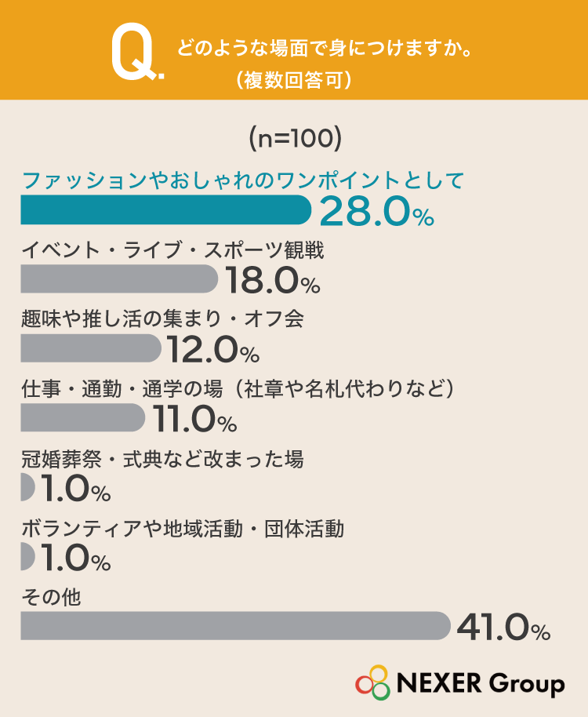Click the NEXER Group circular logo icon
The width and height of the screenshot is (588, 717).
pos(373,682)
